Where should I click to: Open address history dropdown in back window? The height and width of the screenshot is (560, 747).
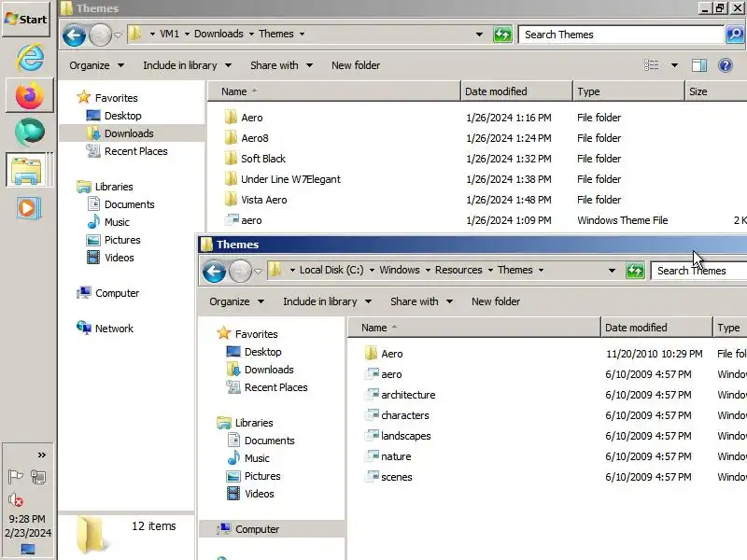pyautogui.click(x=479, y=35)
